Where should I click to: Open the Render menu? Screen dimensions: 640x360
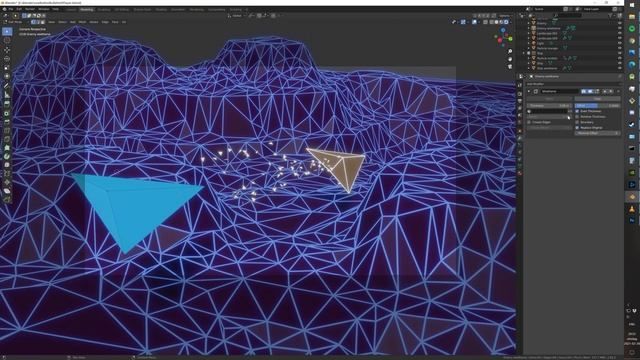coord(29,9)
